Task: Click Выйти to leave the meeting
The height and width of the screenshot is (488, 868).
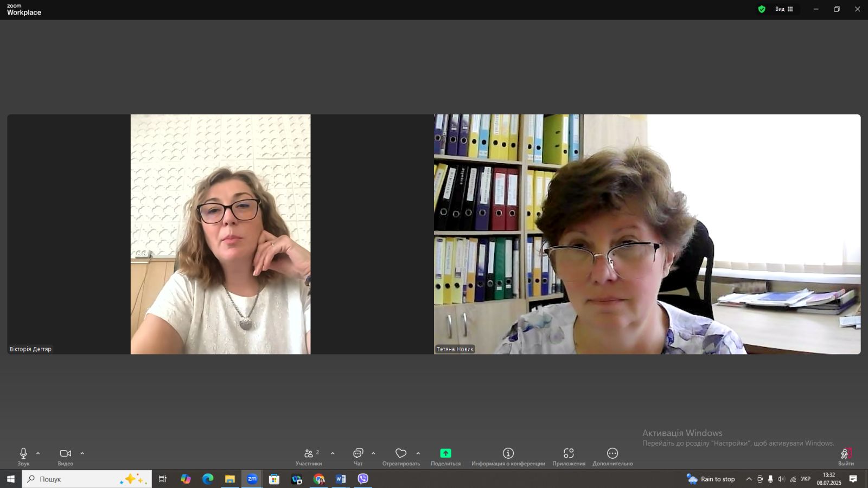Action: pos(846,455)
